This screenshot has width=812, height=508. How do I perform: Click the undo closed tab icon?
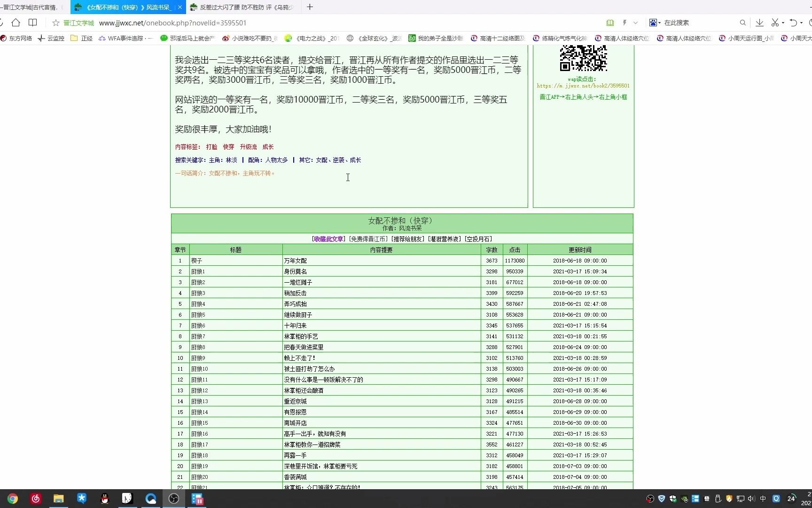[x=793, y=23]
